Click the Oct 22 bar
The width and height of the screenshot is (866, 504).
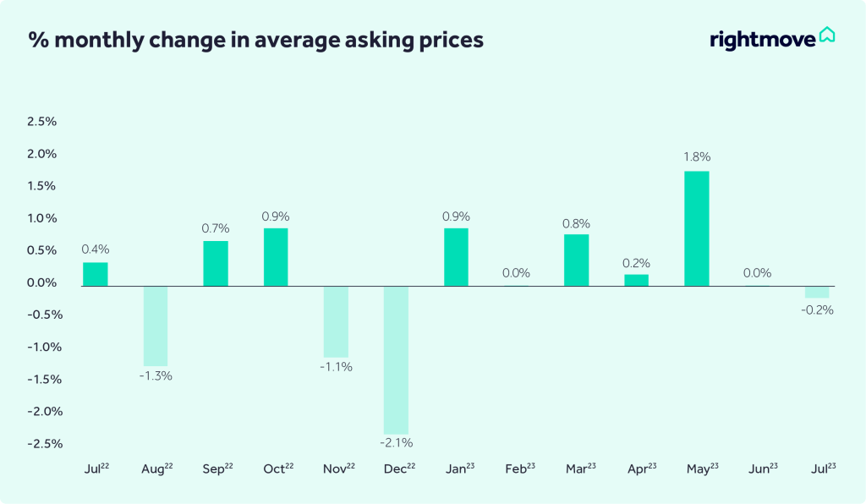pyautogui.click(x=276, y=257)
